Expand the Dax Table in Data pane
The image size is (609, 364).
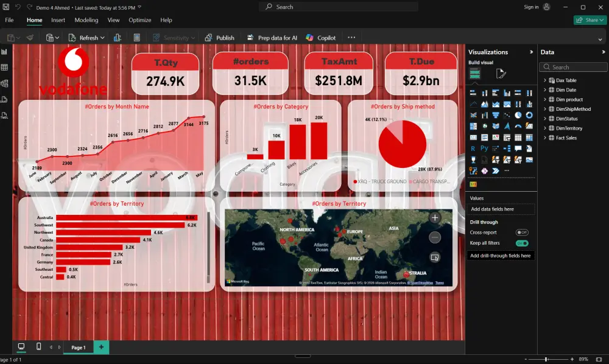[545, 80]
